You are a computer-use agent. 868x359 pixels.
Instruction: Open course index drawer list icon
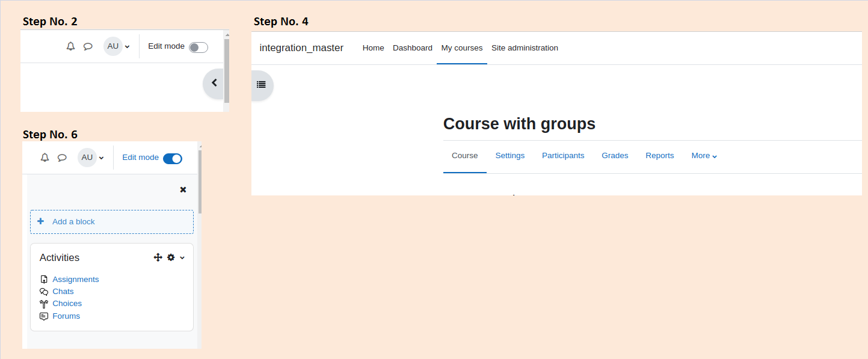(x=261, y=85)
